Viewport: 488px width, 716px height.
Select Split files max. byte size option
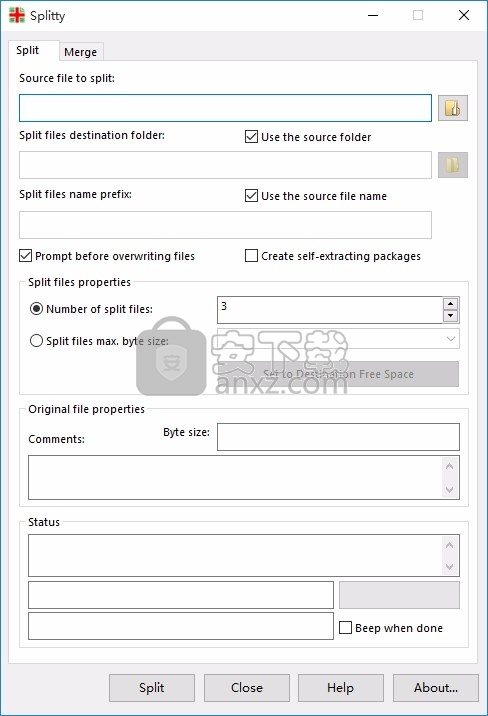(37, 341)
